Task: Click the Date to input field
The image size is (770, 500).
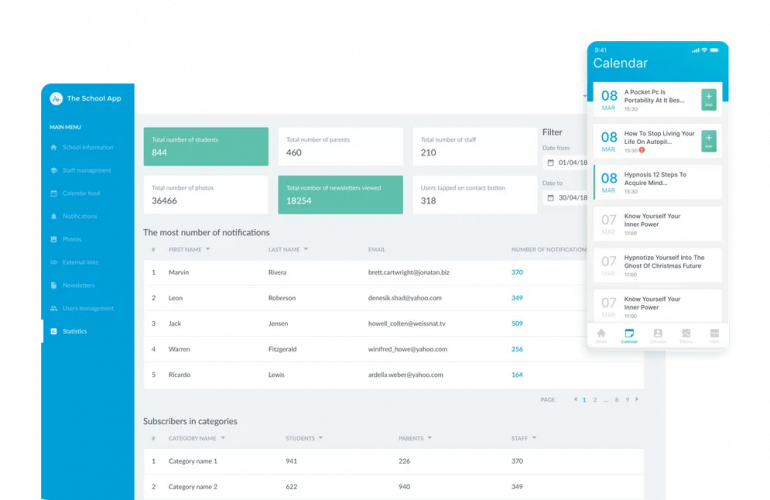Action: click(x=565, y=198)
